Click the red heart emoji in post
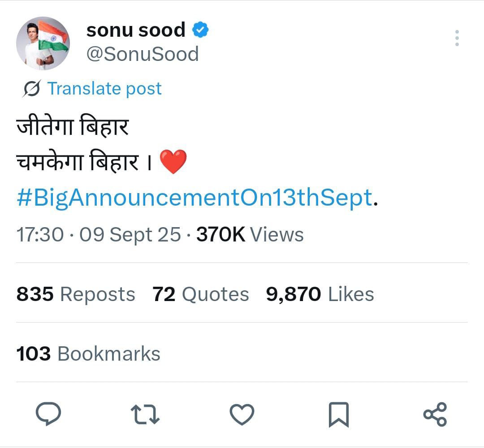The height and width of the screenshot is (448, 484). (x=173, y=162)
